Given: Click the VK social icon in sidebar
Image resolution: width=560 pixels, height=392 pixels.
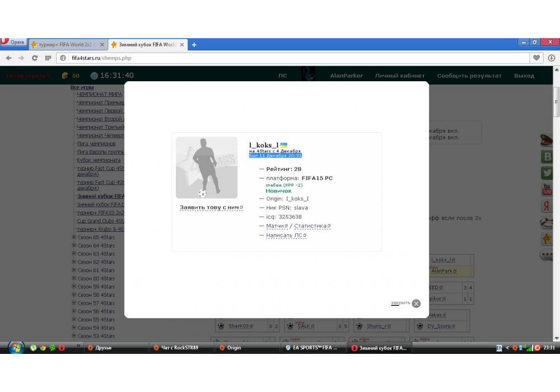Looking at the screenshot, I should (x=547, y=157).
